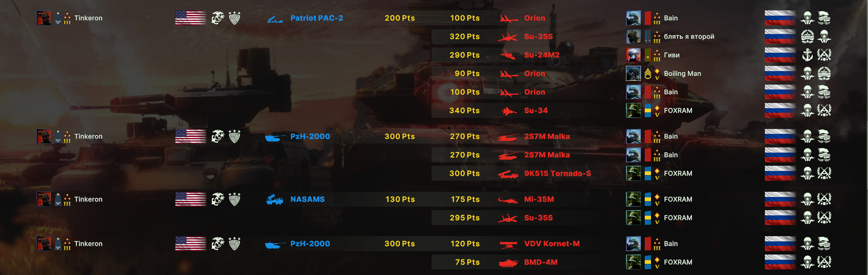Select the Su-24M2 unit label
Screen dimensions: 868x275
tap(542, 55)
